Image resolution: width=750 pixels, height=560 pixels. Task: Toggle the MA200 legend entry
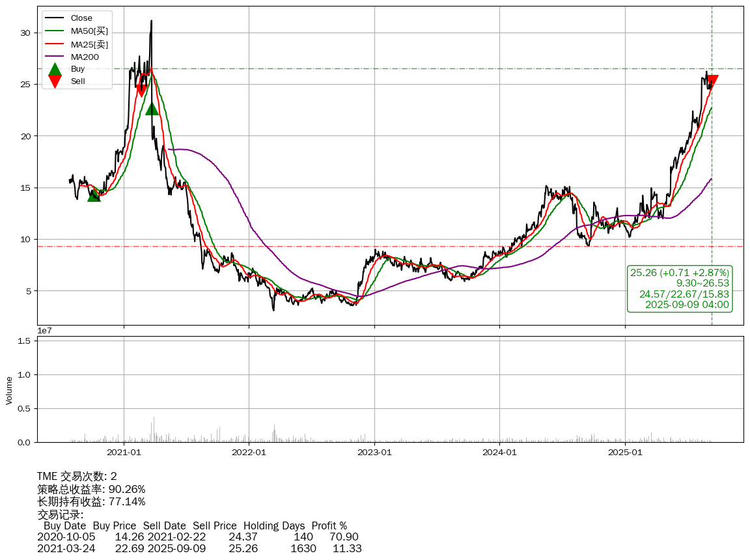point(85,57)
